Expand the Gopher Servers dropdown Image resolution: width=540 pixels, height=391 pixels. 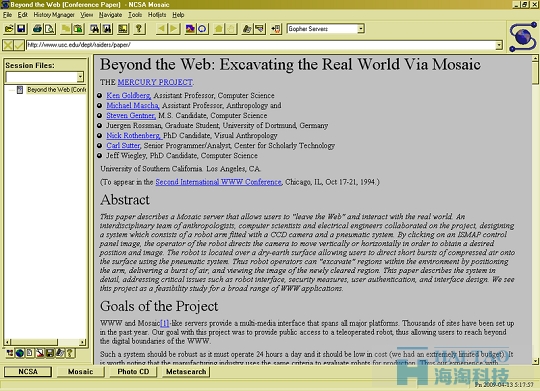coord(361,29)
